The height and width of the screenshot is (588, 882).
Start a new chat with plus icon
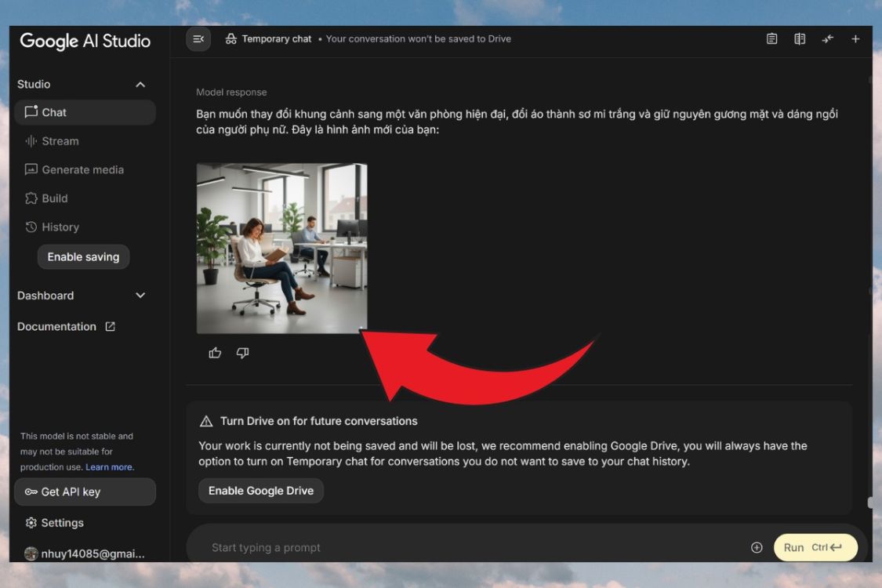point(855,39)
